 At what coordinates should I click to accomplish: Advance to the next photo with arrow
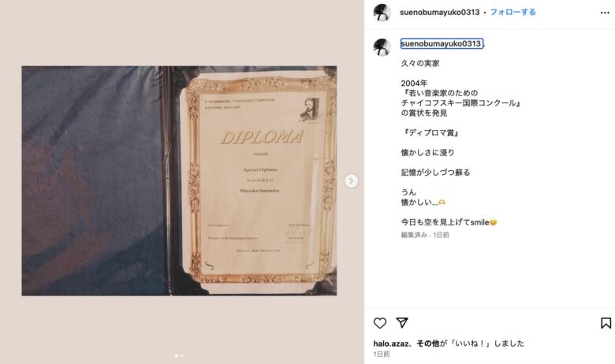(351, 180)
